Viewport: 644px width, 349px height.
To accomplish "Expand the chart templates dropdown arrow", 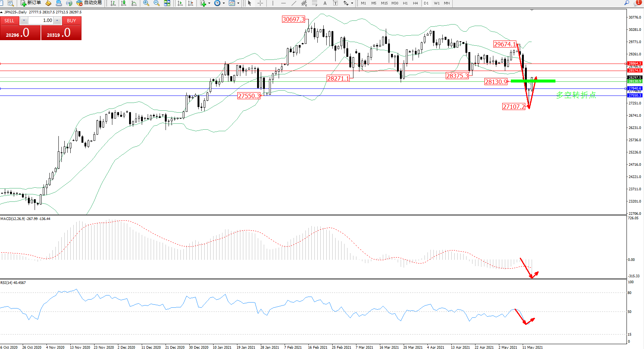I will (x=238, y=3).
